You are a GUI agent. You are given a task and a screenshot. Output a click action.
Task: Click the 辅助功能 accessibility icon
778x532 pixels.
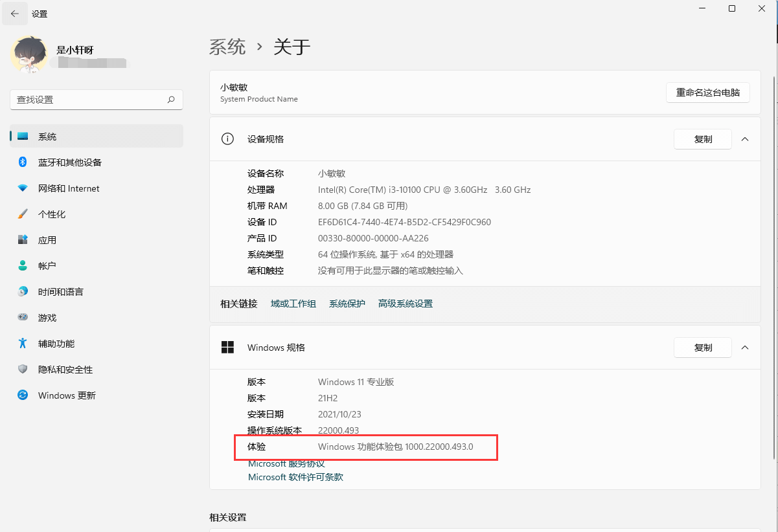pyautogui.click(x=23, y=343)
